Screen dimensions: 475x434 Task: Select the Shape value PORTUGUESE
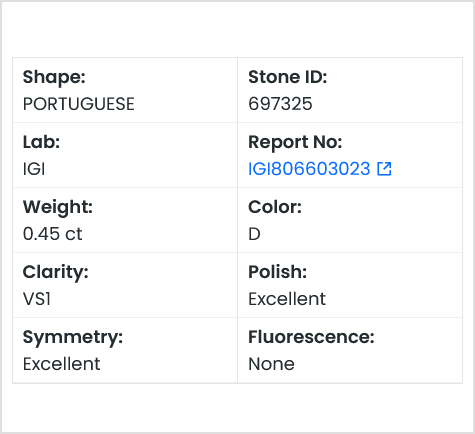[79, 104]
